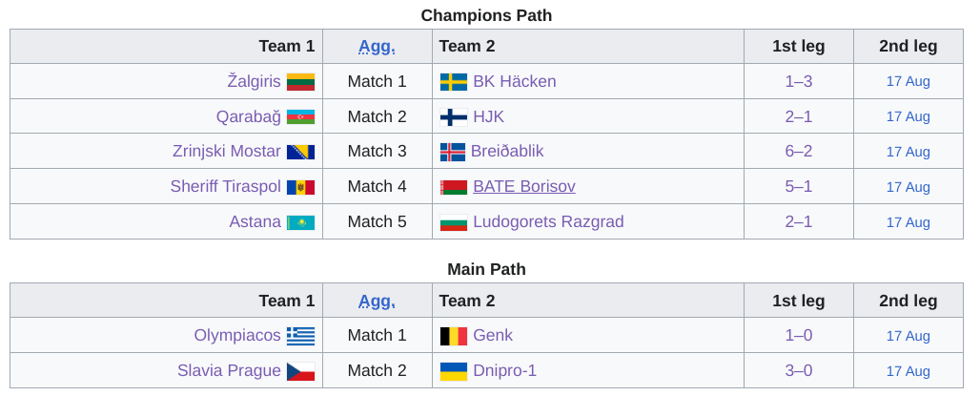Viewport: 980px width, 396px height.
Task: Click the Swedish flag beside BK Häcken
Action: [x=454, y=82]
